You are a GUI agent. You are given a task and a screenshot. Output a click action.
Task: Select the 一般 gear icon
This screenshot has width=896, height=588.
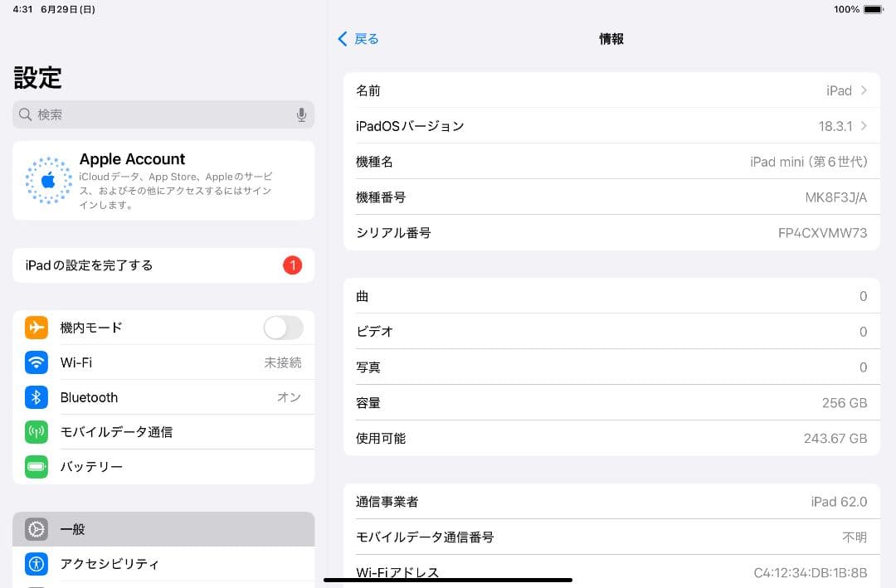pyautogui.click(x=36, y=529)
